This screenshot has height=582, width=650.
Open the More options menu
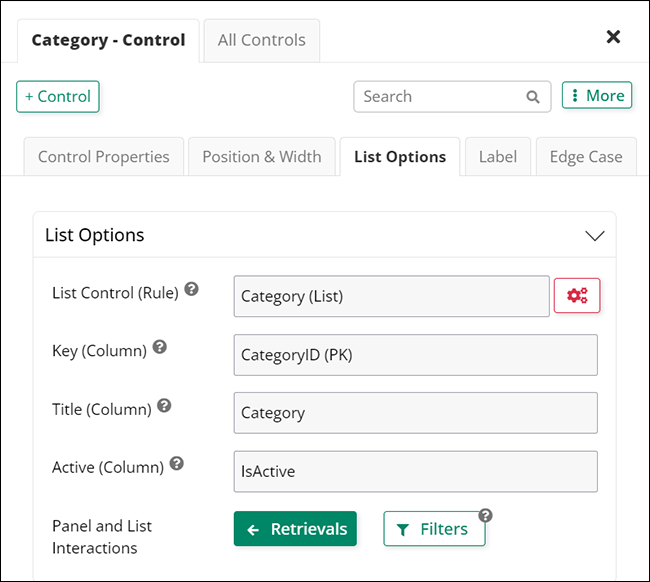[x=596, y=96]
